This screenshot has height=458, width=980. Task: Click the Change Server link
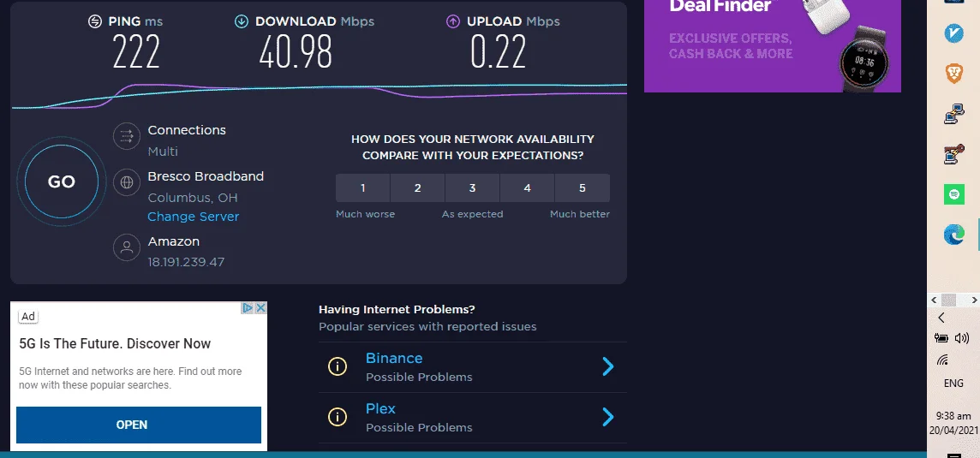(193, 217)
